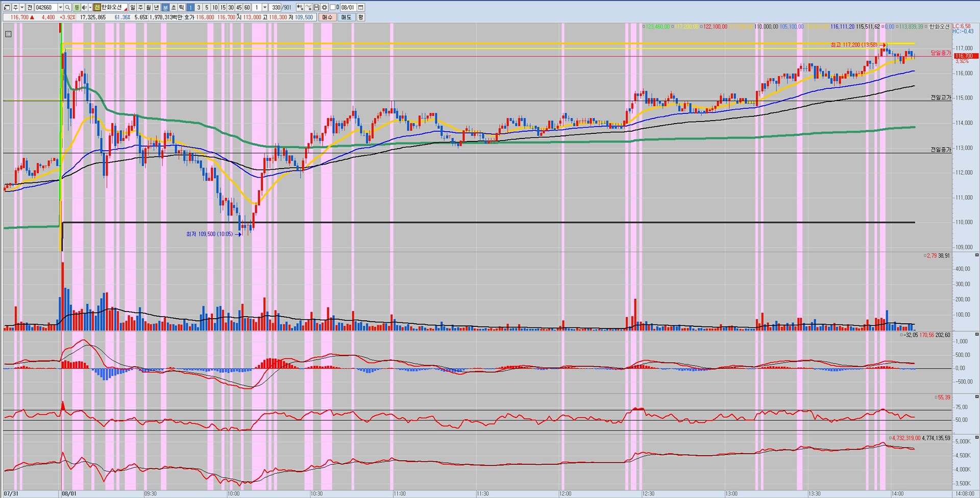
Task: Select the 5 minute interval tab
Action: coord(207,8)
